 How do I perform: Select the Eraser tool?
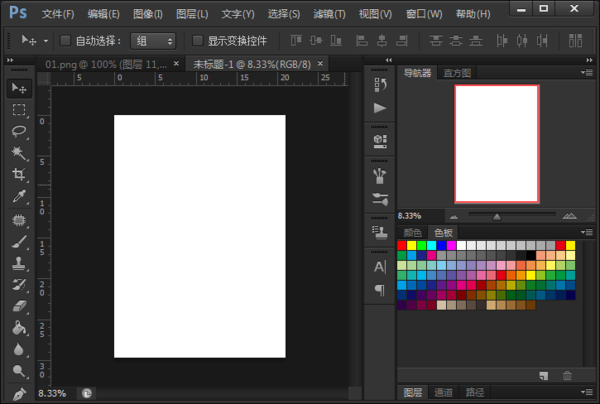tap(19, 306)
